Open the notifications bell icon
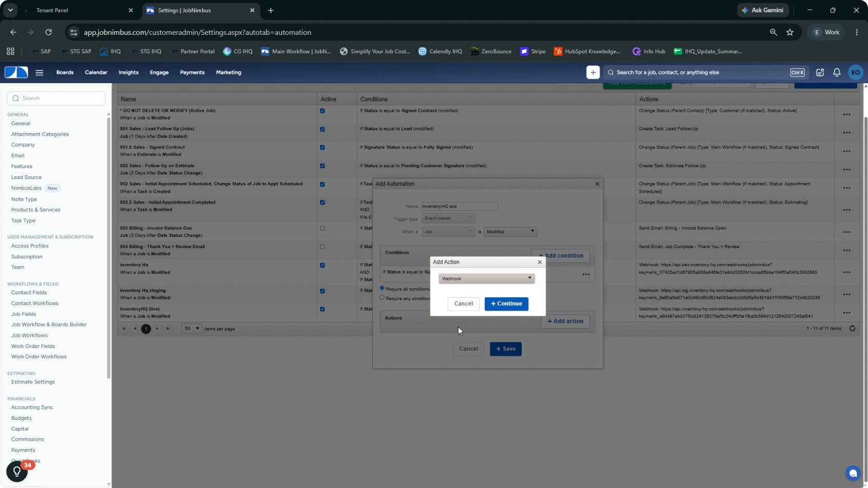The width and height of the screenshot is (868, 488). pyautogui.click(x=837, y=72)
